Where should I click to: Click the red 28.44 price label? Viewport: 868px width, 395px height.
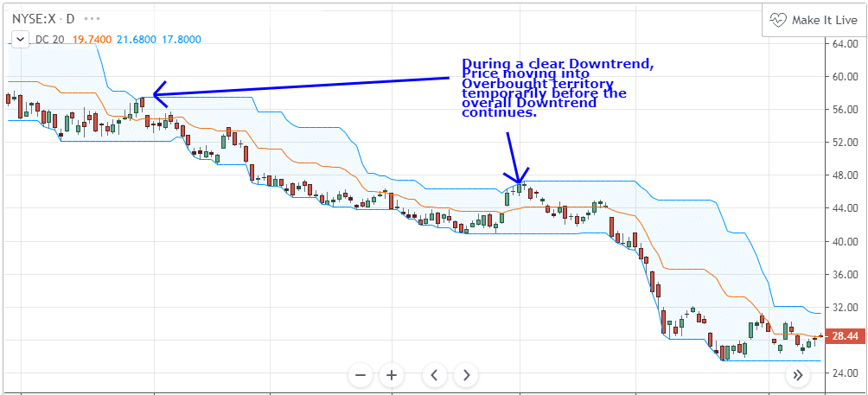(842, 335)
